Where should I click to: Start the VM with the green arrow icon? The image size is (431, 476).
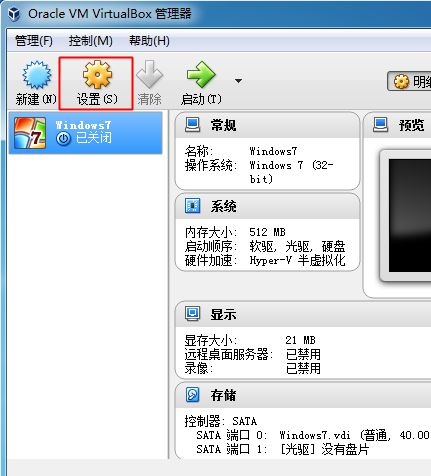click(201, 74)
